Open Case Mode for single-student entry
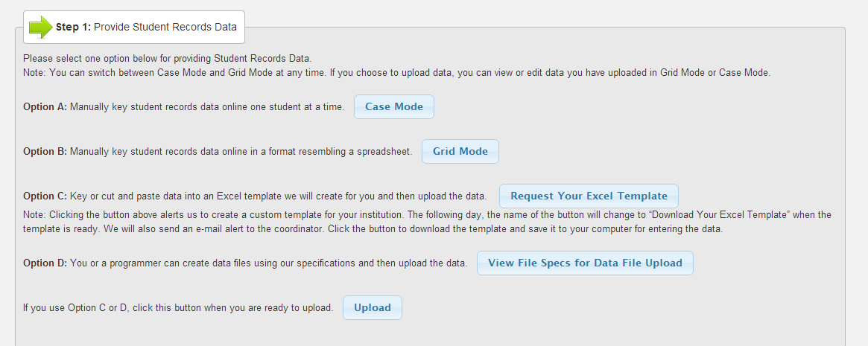Viewport: 868px width, 346px height. coord(393,106)
